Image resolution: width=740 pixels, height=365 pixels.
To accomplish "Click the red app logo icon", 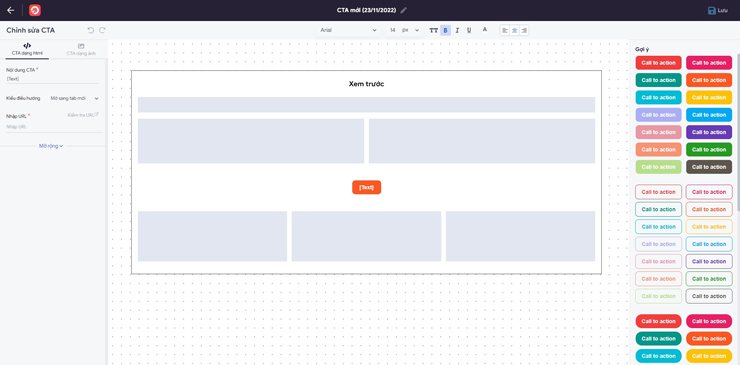I will click(34, 10).
